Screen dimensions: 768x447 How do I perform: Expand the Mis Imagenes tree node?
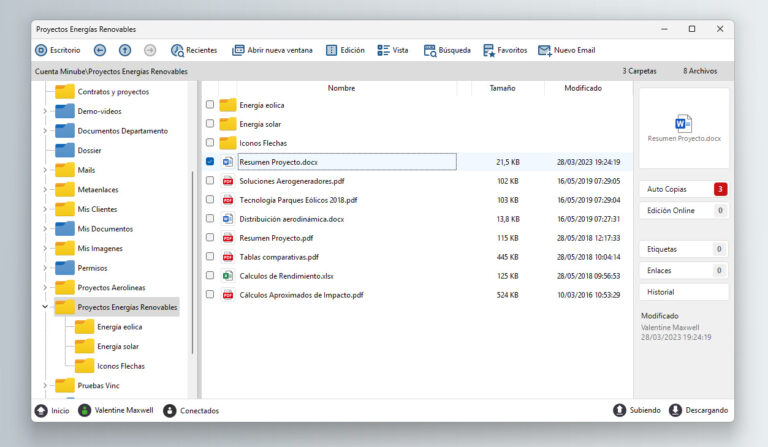click(45, 248)
